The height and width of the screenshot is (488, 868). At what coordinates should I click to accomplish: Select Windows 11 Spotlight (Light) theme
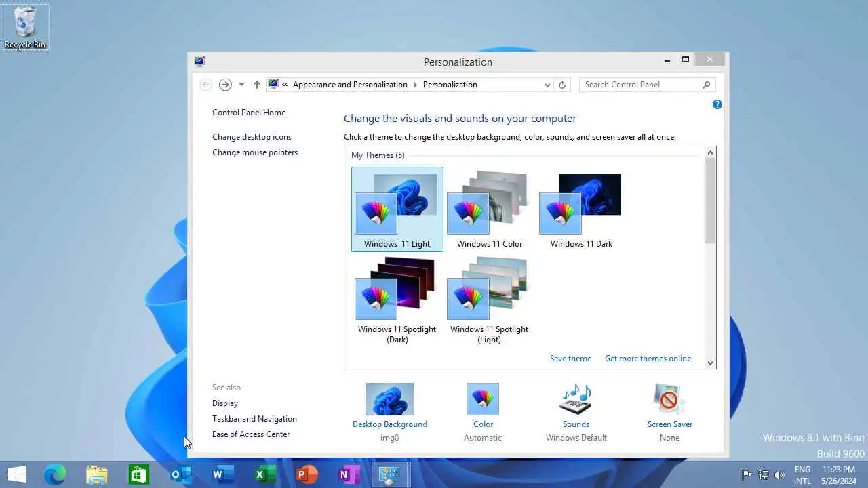489,300
